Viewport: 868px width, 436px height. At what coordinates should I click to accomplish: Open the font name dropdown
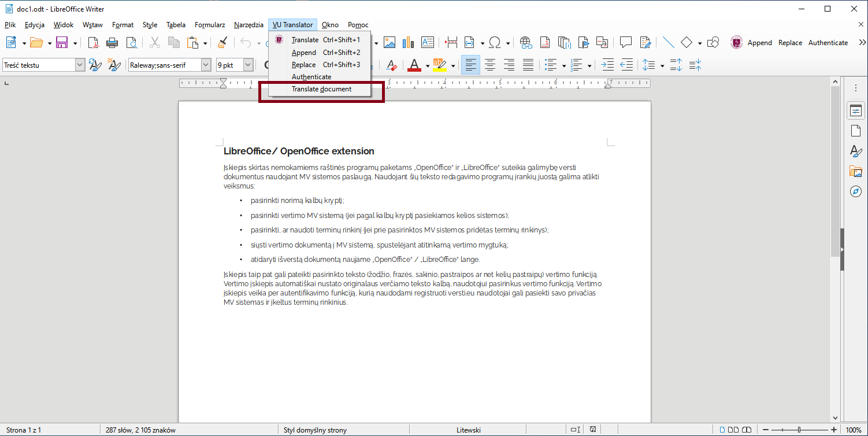pyautogui.click(x=206, y=65)
